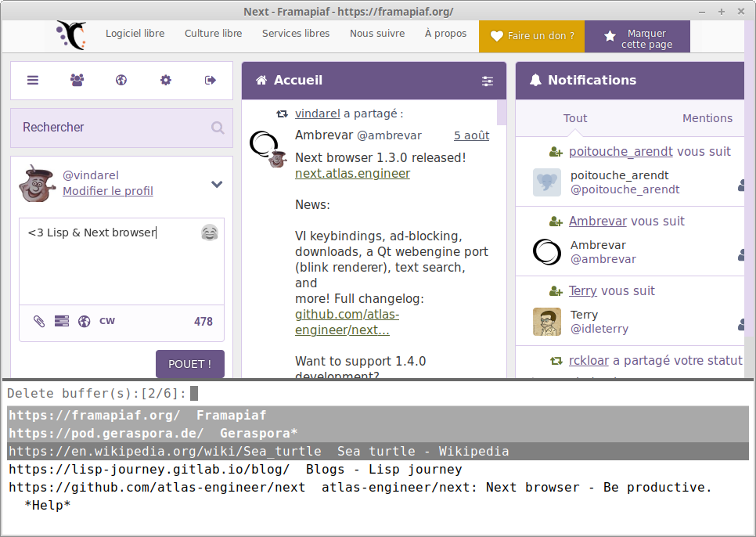Click the boost icon beside vindarel a partagé
The height and width of the screenshot is (537, 756).
tap(282, 114)
